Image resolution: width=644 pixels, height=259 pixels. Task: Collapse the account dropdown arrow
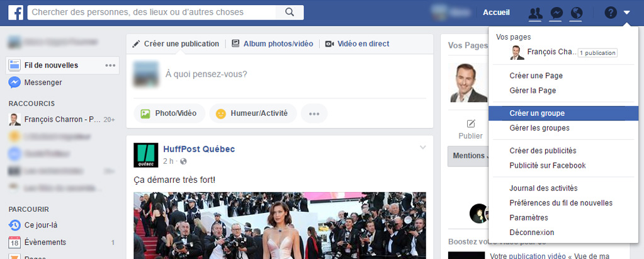627,13
